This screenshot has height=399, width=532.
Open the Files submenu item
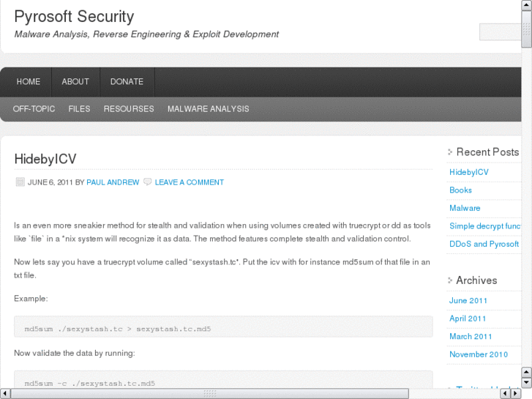pos(79,109)
